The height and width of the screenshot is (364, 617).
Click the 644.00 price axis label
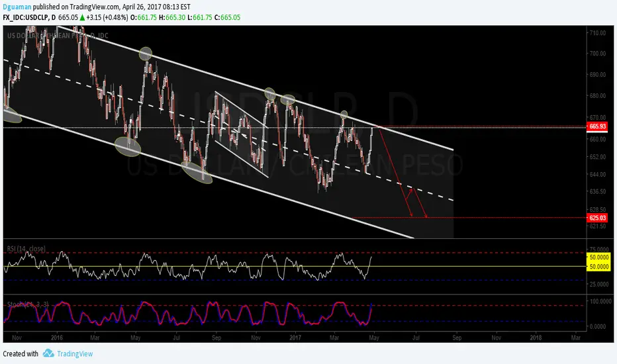(x=597, y=174)
